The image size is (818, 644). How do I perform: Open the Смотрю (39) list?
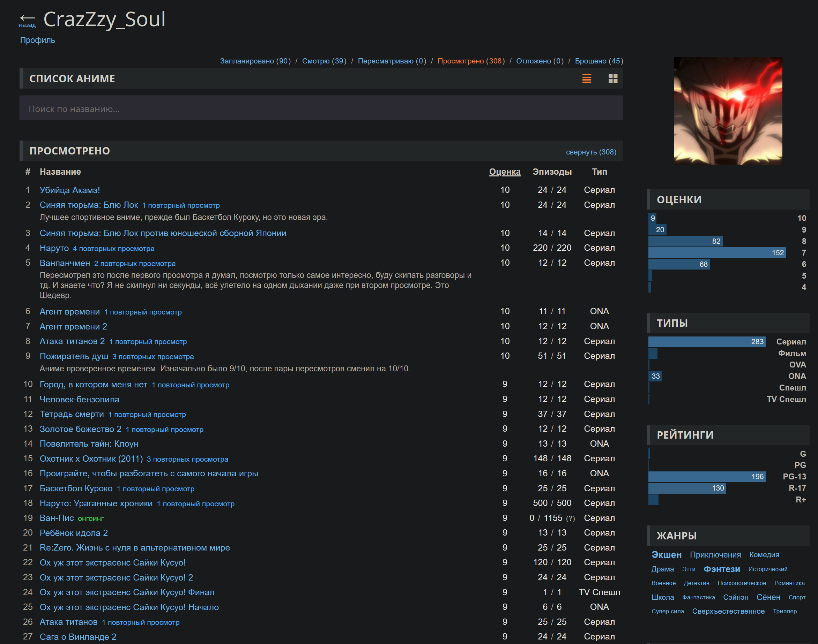(324, 61)
